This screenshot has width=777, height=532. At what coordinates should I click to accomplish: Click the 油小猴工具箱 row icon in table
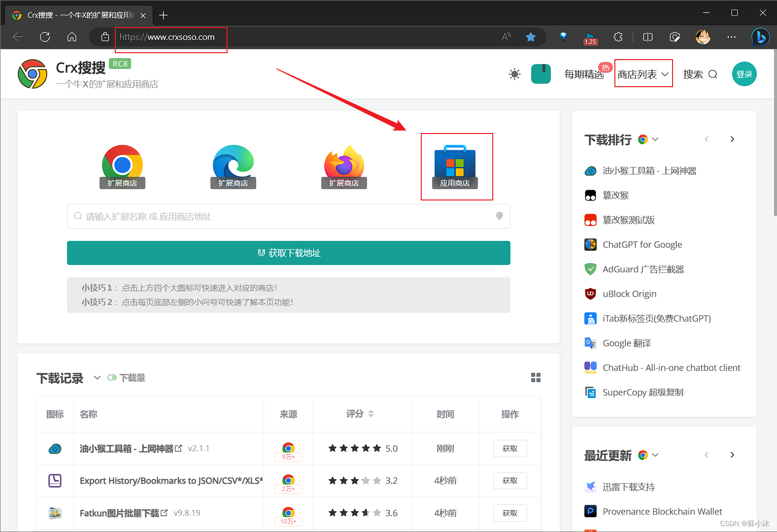click(x=55, y=449)
